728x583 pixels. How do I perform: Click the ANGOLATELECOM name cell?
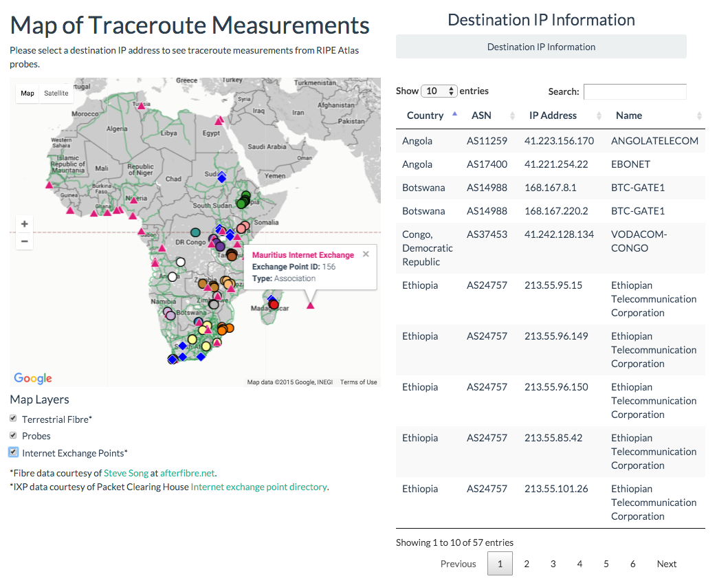click(654, 141)
